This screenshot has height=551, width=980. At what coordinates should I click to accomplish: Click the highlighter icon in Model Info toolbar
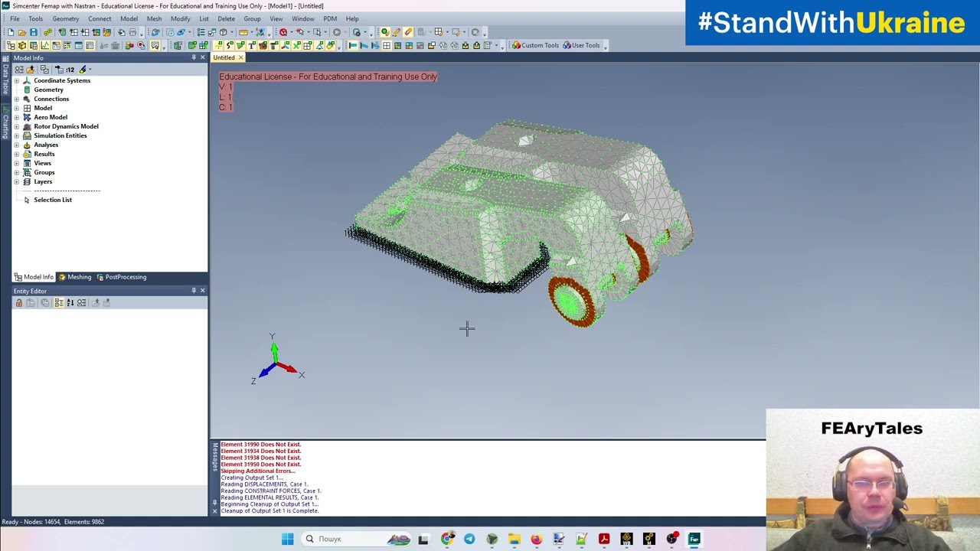pos(83,70)
